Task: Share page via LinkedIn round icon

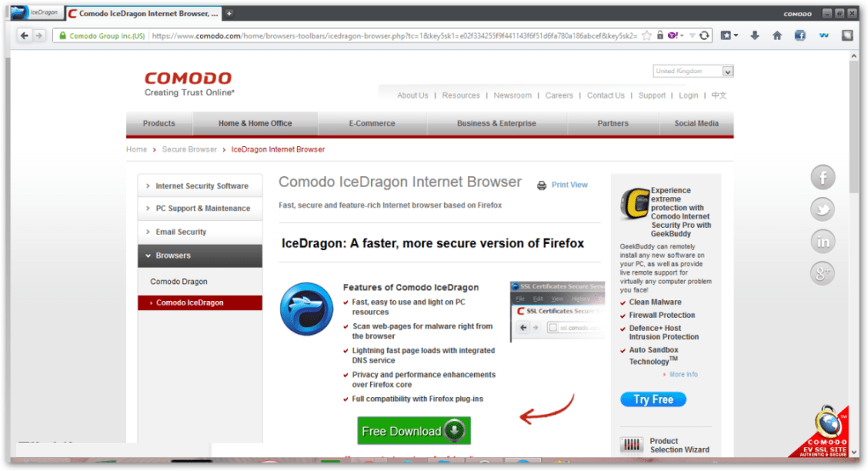Action: coord(823,241)
